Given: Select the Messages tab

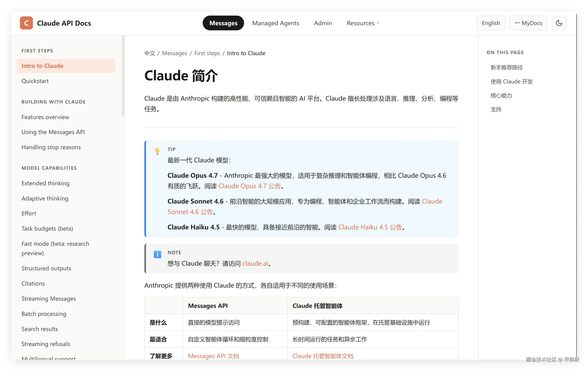Looking at the screenshot, I should point(223,23).
